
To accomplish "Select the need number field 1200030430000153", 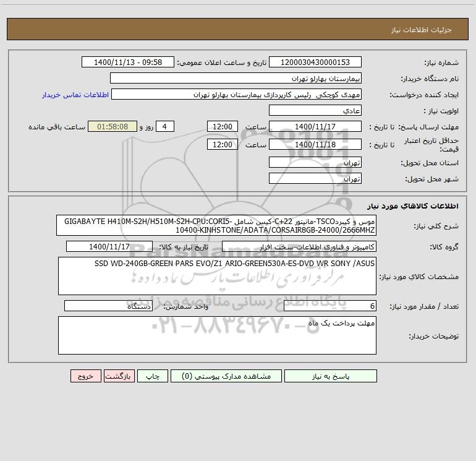I will [x=315, y=62].
